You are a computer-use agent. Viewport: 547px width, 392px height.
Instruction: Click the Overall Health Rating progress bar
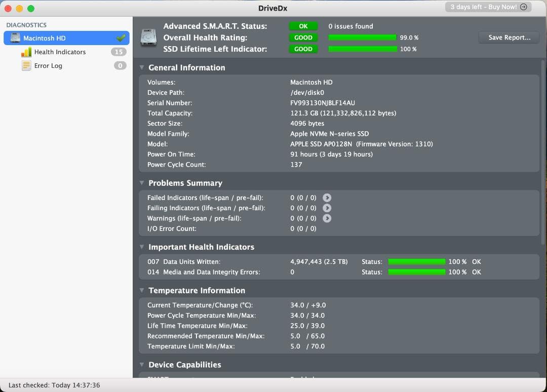tap(362, 37)
